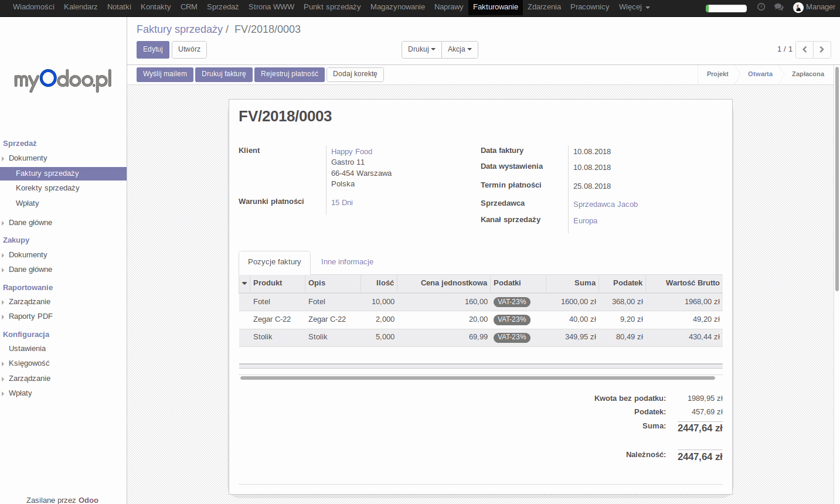
Task: Click the 1968,00 zł gross value
Action: coord(702,302)
